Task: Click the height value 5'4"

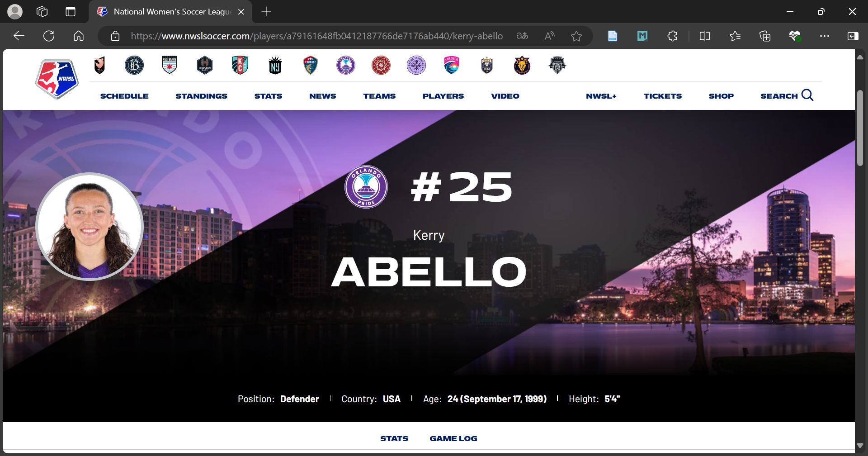Action: click(x=612, y=399)
